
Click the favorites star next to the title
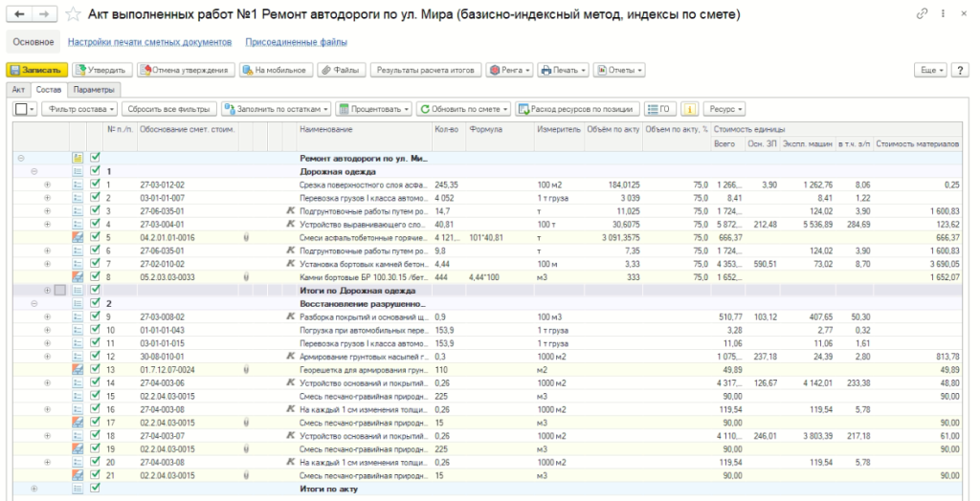(x=73, y=13)
